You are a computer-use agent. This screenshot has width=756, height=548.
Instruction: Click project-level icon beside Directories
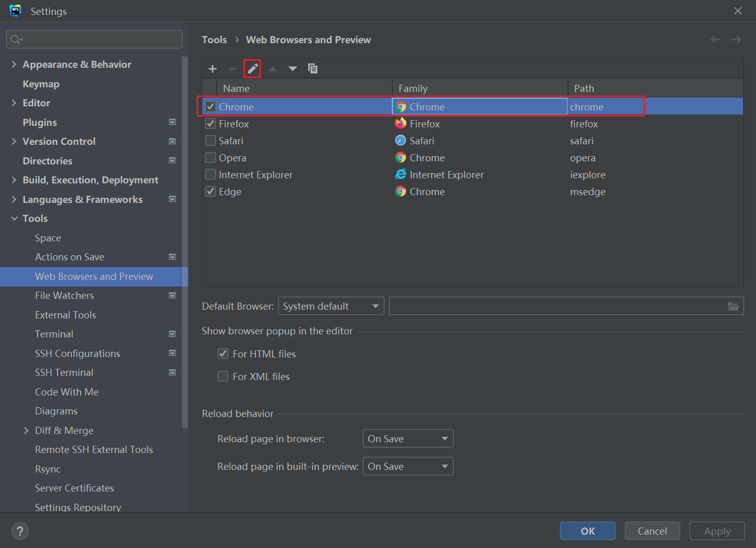pyautogui.click(x=173, y=161)
